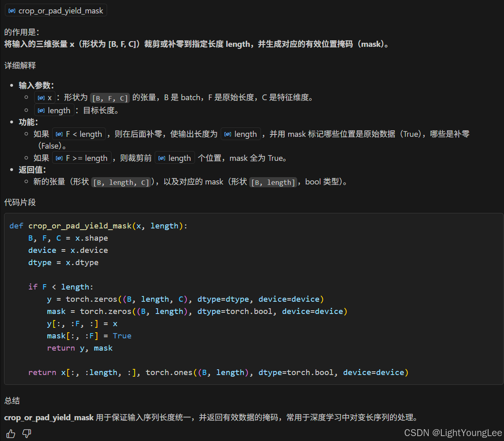
Task: Click the symbol icon beside 'F < length'
Action: tap(59, 134)
